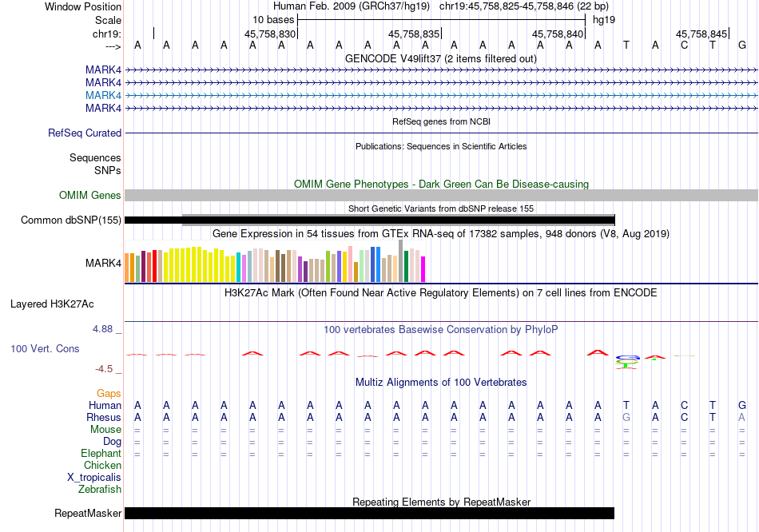Viewport: 759px width, 532px height.
Task: Click the Human species label
Action: click(x=105, y=405)
